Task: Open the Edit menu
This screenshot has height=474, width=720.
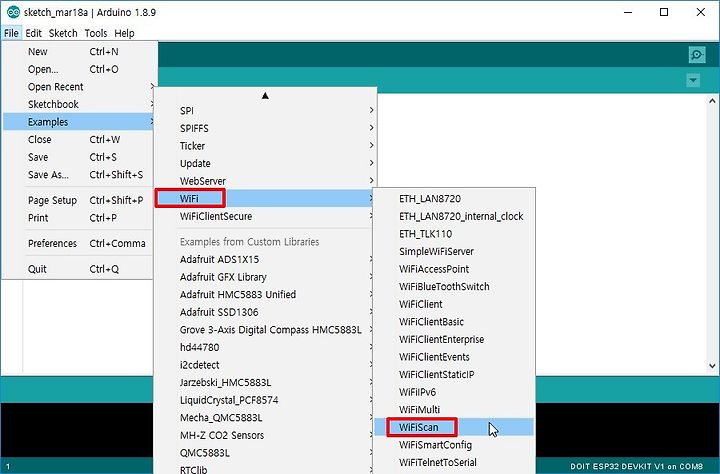Action: (33, 33)
